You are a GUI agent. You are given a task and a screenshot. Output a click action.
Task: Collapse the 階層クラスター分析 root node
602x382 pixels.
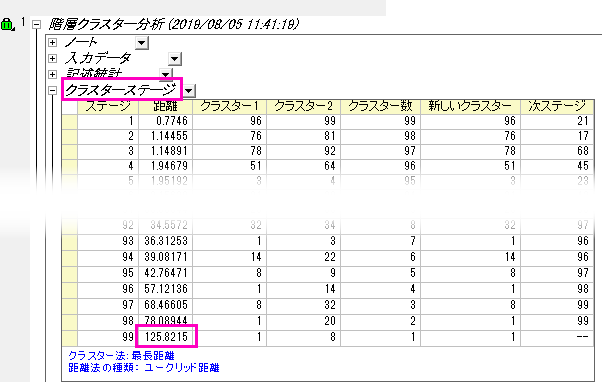coord(36,25)
